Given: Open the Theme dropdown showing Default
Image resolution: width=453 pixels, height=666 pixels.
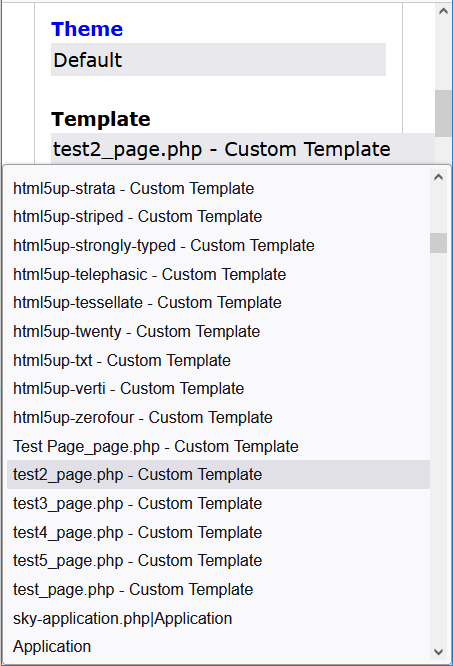Looking at the screenshot, I should point(218,59).
